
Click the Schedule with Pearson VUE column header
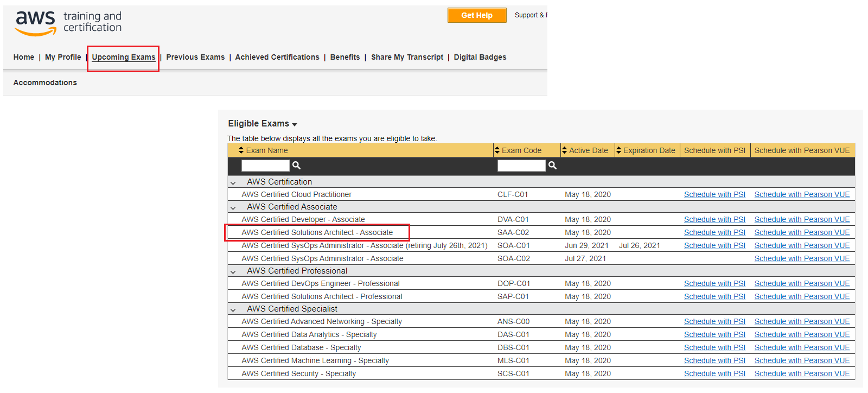pos(802,150)
